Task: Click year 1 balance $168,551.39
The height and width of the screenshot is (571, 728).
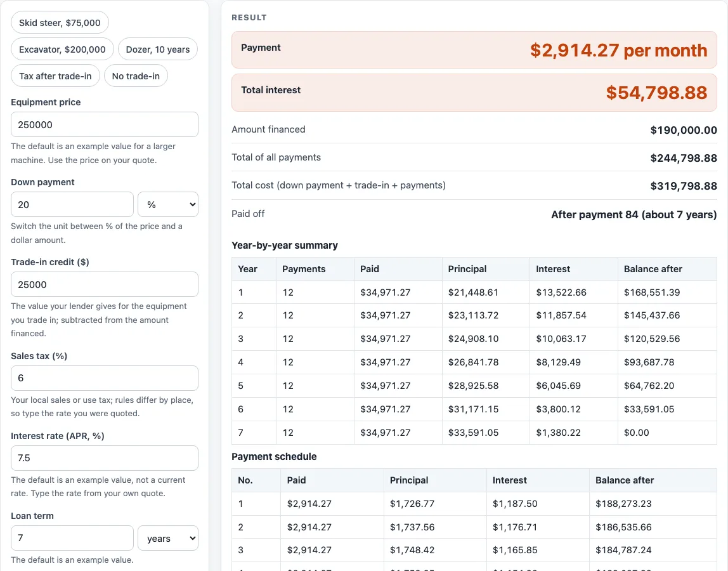Action: point(652,292)
